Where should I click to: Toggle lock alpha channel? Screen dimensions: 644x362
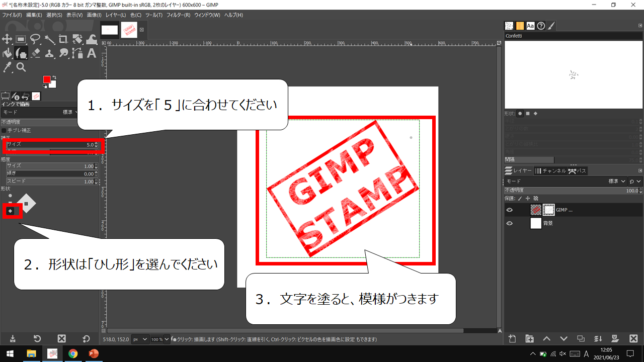[x=535, y=199]
